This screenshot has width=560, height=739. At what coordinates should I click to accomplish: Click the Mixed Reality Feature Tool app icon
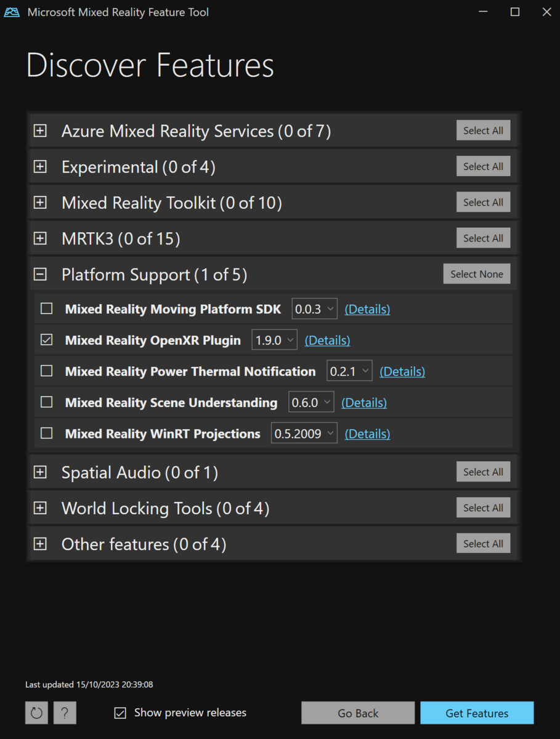pyautogui.click(x=12, y=12)
